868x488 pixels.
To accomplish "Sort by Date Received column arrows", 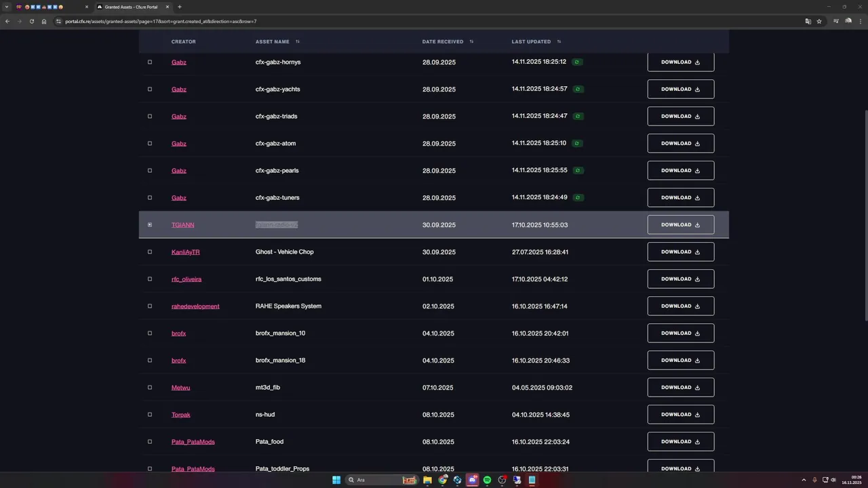I will (x=471, y=41).
